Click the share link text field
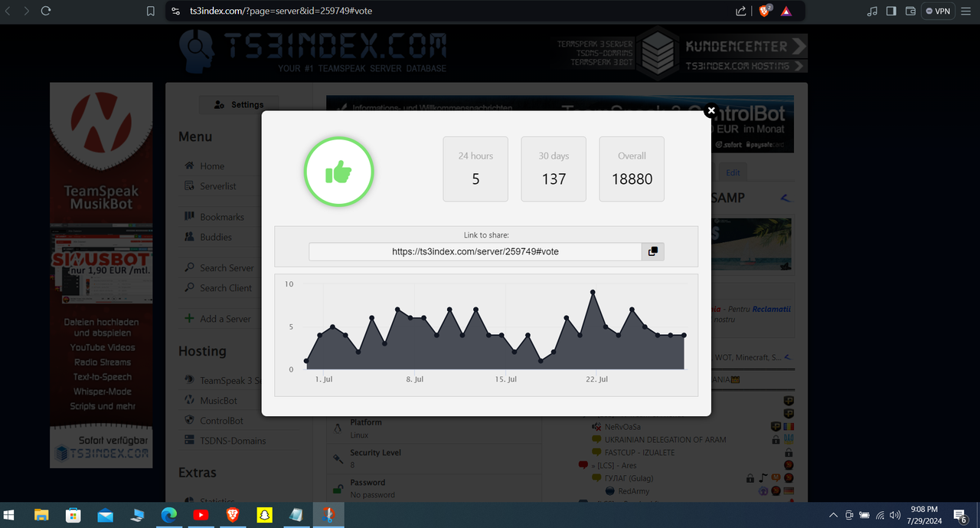The image size is (980, 528). 475,251
